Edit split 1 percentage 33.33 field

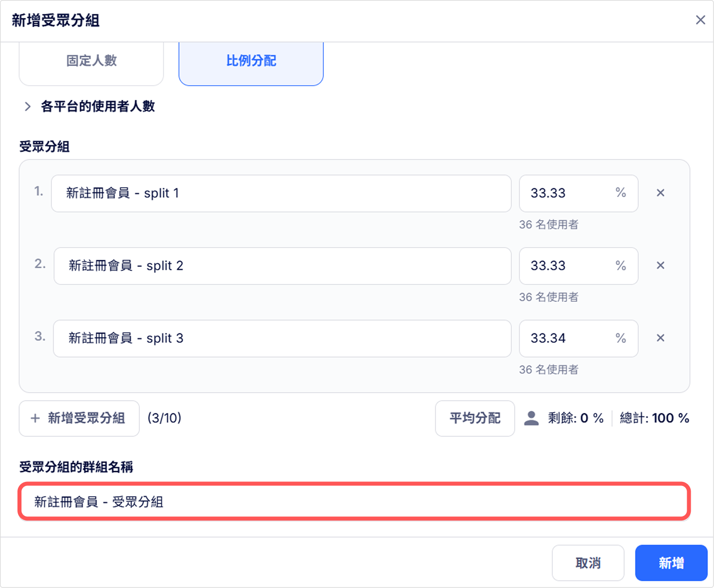click(x=578, y=193)
